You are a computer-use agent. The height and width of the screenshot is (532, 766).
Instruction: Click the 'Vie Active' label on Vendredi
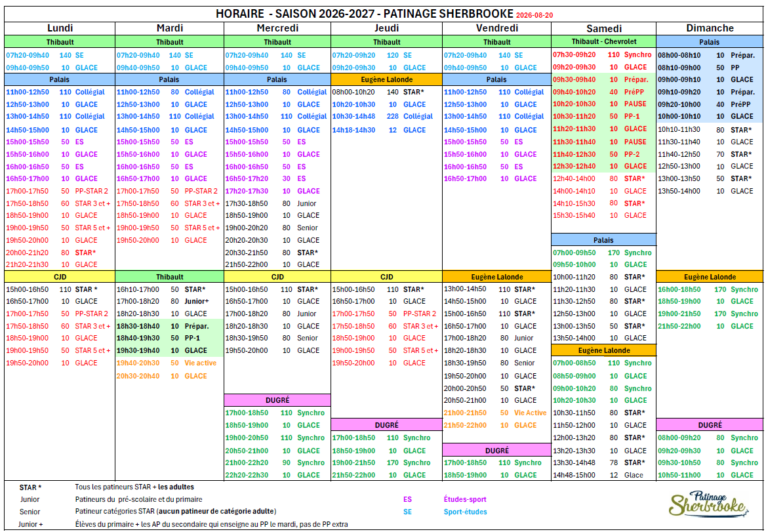(x=530, y=413)
